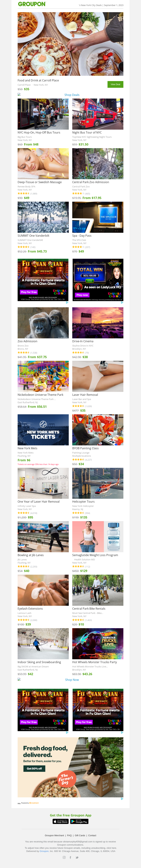Image resolution: width=141 pixels, height=868 pixels.
Task: Click AdChoices icon under LadyLuck HQ ad
Action: pyautogui.click(x=122, y=303)
